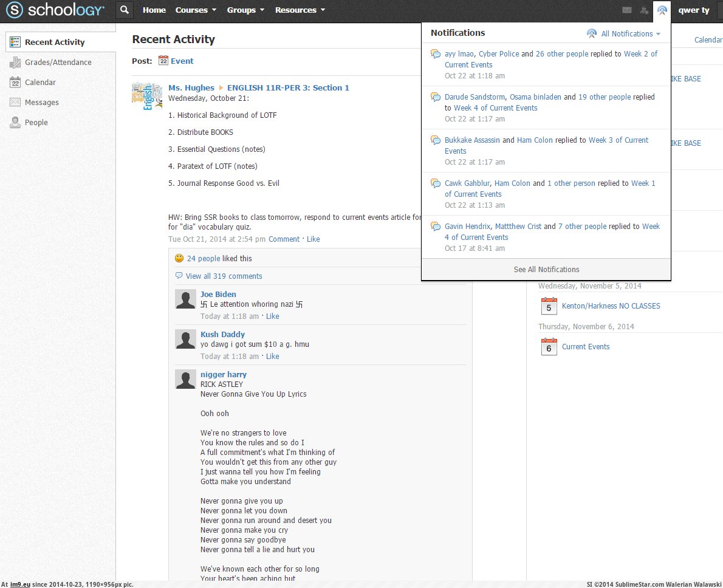The height and width of the screenshot is (588, 723).
Task: Click reply bubble icon for Bukkake Assassin notification
Action: (x=435, y=140)
